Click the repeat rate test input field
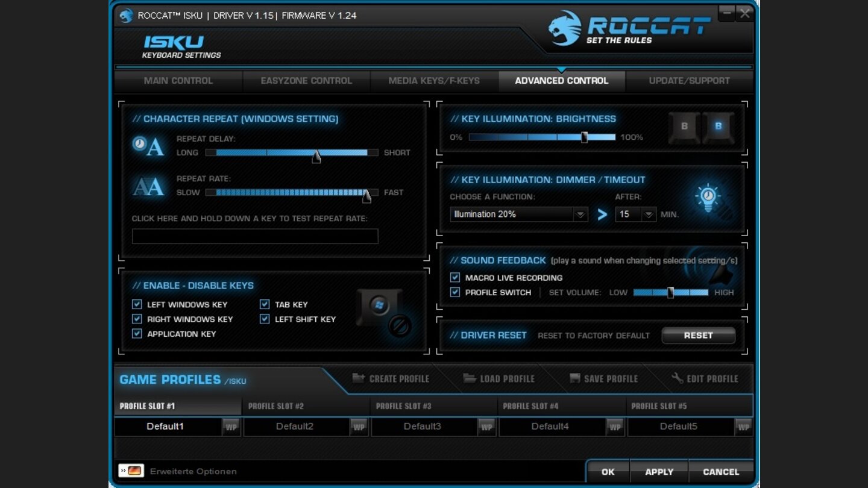Viewport: 868px width, 488px height. tap(255, 236)
